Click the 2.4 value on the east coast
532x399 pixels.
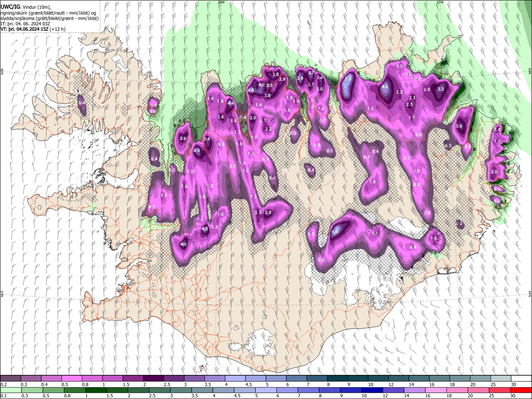pyautogui.click(x=498, y=130)
